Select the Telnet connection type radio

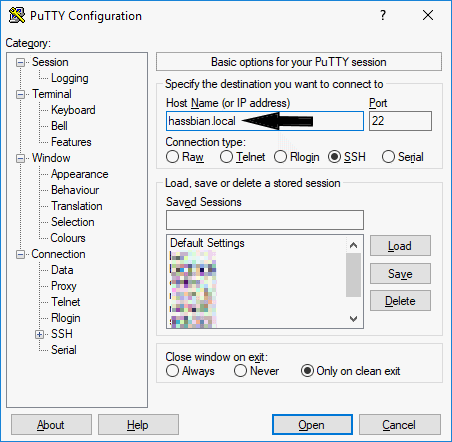242,157
